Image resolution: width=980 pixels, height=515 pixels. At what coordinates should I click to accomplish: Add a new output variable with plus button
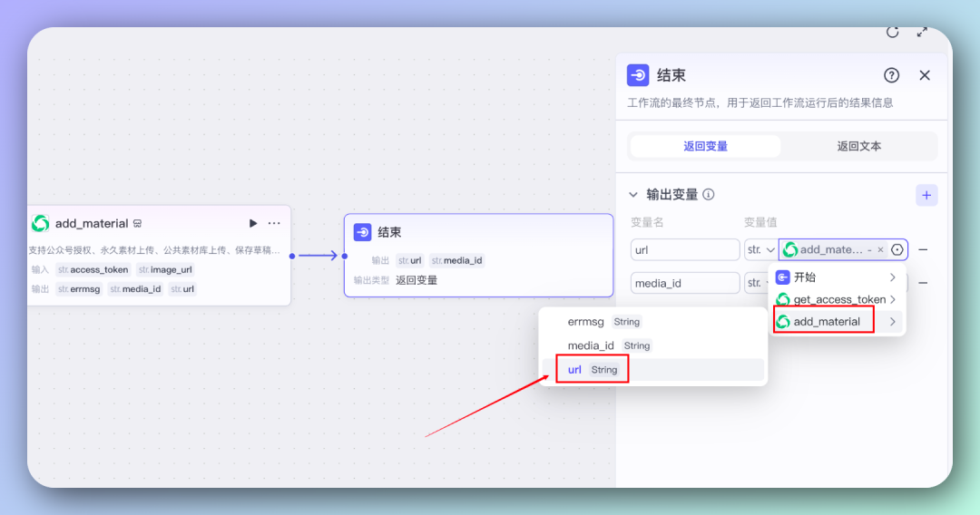point(926,195)
